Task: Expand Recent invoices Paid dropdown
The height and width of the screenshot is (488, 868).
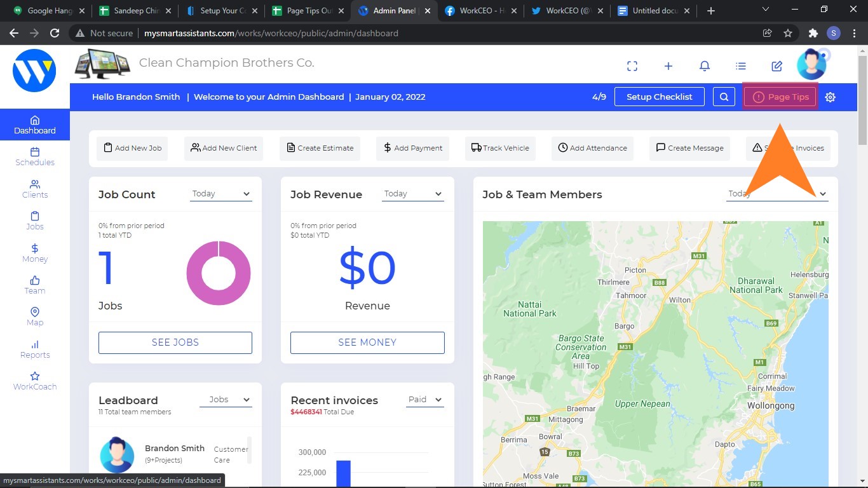Action: [x=424, y=400]
